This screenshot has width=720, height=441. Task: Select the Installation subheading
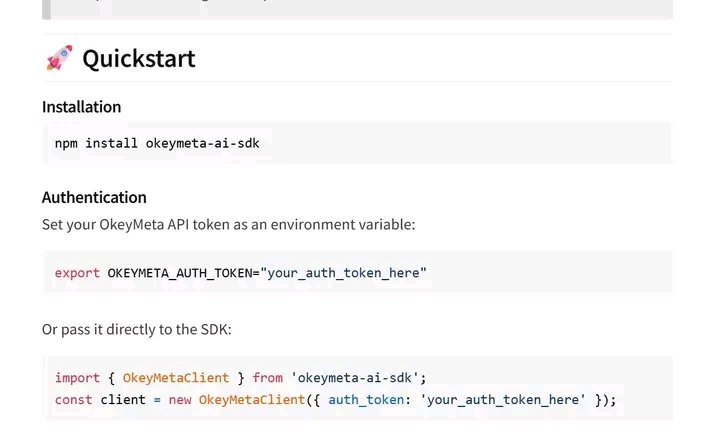point(81,107)
